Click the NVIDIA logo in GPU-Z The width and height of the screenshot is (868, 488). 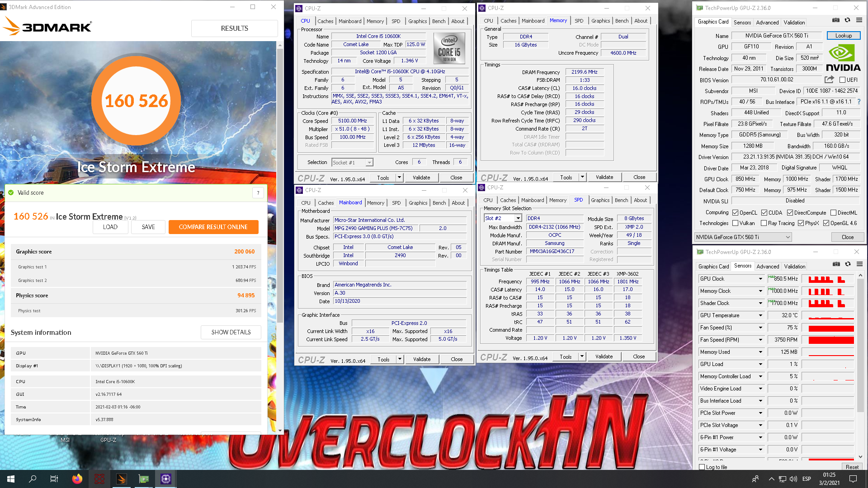tap(843, 58)
